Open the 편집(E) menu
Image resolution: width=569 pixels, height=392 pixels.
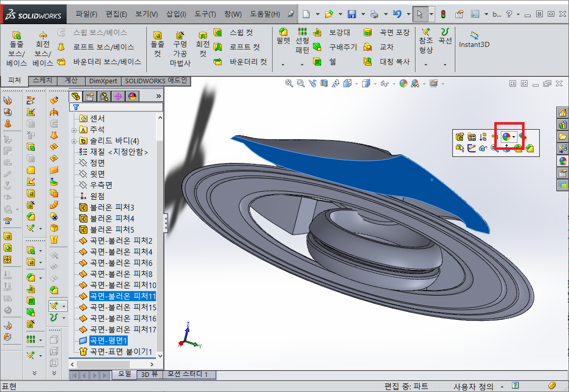[x=116, y=14]
